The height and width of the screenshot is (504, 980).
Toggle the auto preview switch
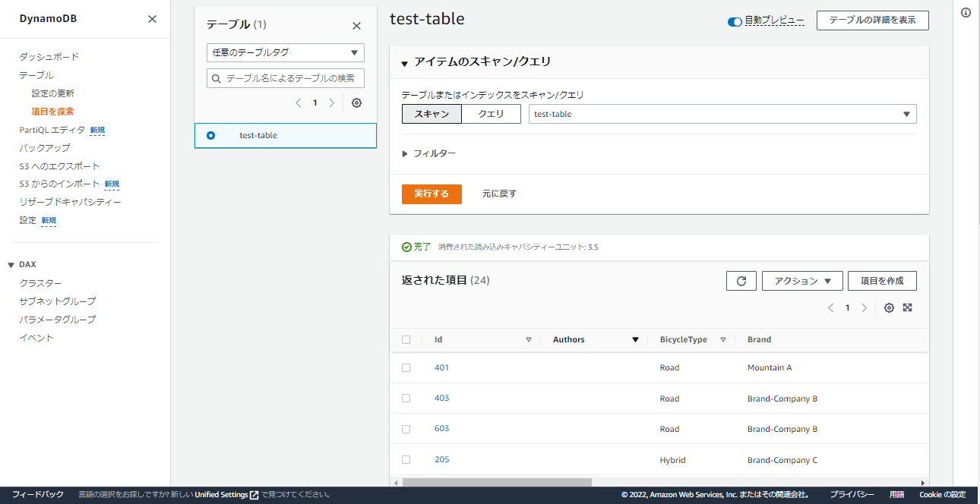(735, 22)
